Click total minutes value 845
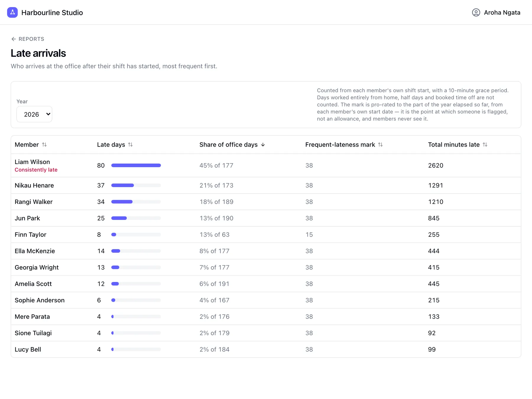 [434, 218]
